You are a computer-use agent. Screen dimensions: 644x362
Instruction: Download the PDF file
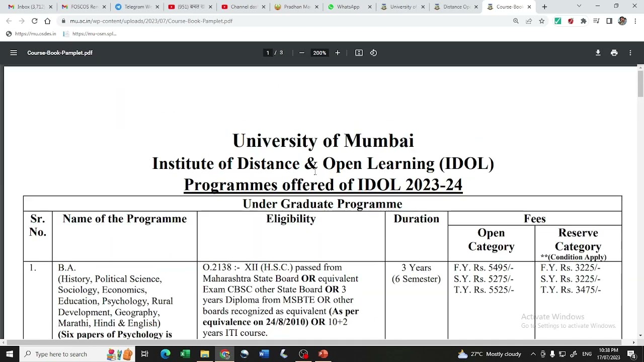598,53
